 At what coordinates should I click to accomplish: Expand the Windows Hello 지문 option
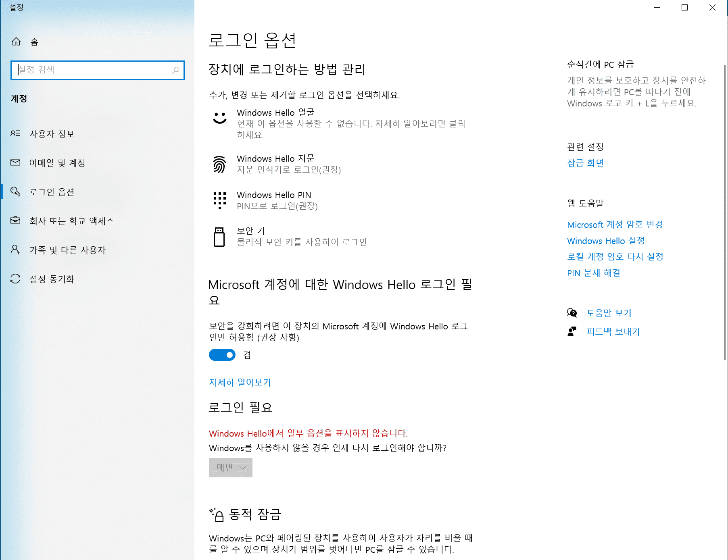(x=341, y=164)
